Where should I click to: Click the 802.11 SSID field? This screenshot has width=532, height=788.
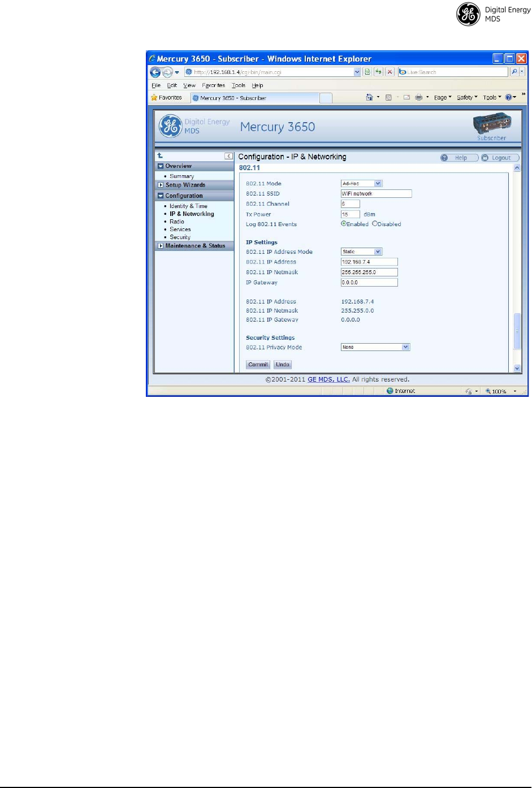tap(376, 193)
